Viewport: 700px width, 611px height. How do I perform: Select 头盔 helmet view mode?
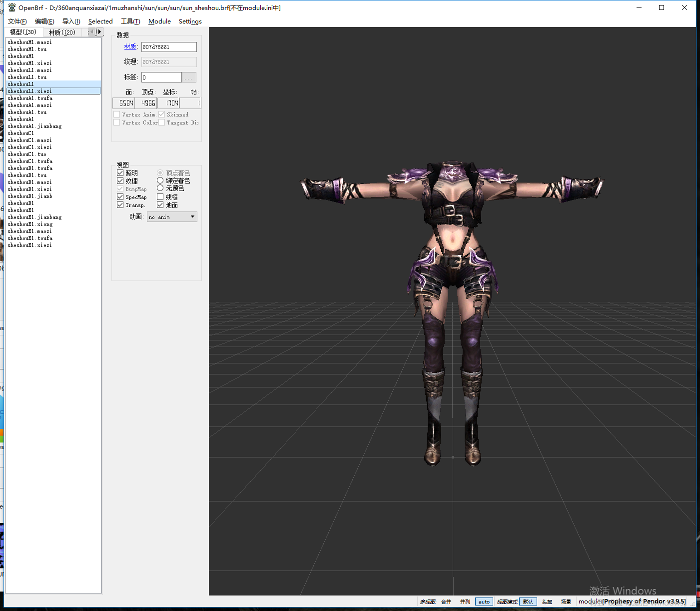(x=547, y=601)
